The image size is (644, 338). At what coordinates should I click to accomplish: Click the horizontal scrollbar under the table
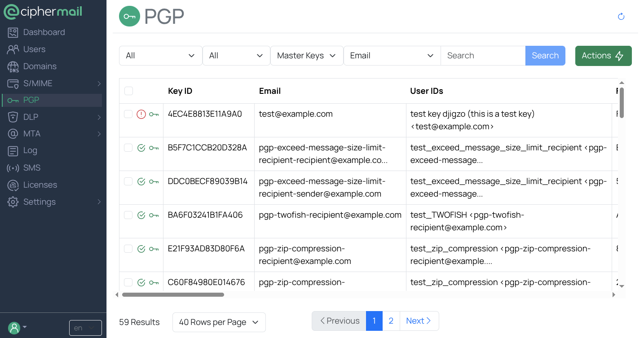tap(173, 295)
